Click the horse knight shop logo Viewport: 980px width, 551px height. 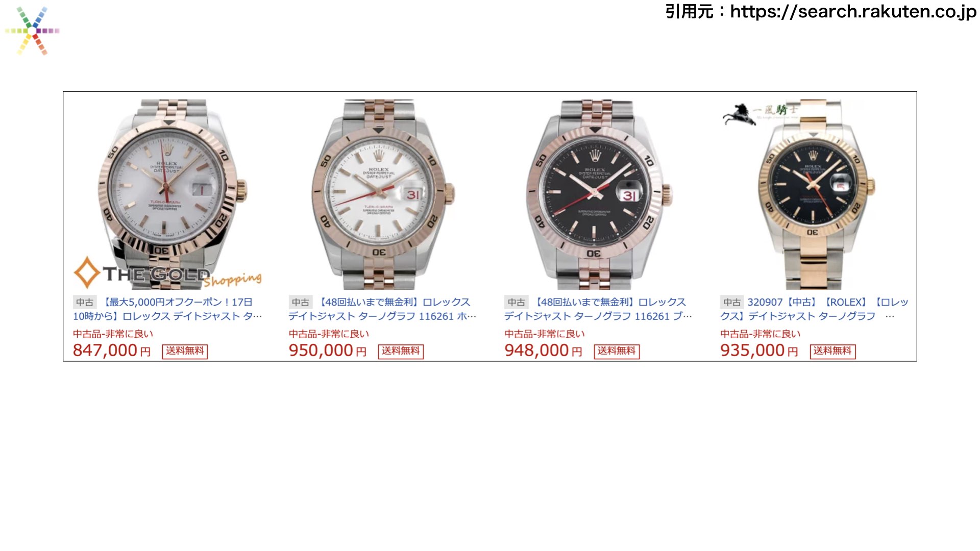coord(760,113)
